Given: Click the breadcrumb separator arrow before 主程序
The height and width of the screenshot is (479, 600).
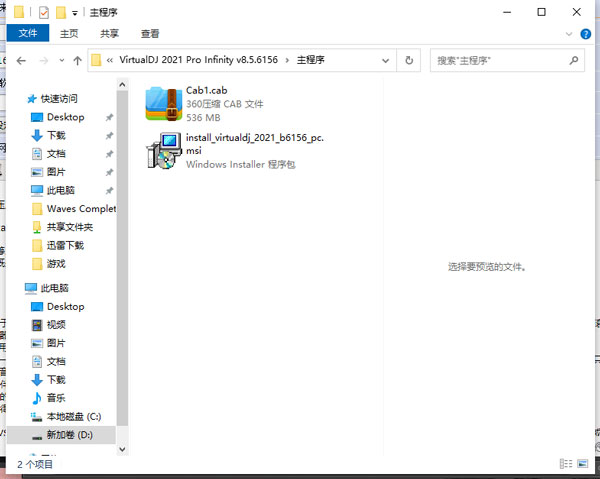Looking at the screenshot, I should point(287,60).
